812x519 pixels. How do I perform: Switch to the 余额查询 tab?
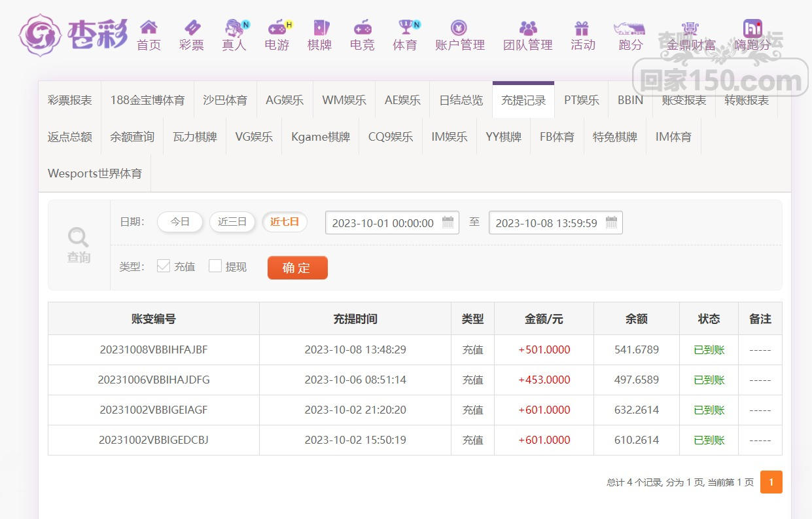(x=132, y=137)
